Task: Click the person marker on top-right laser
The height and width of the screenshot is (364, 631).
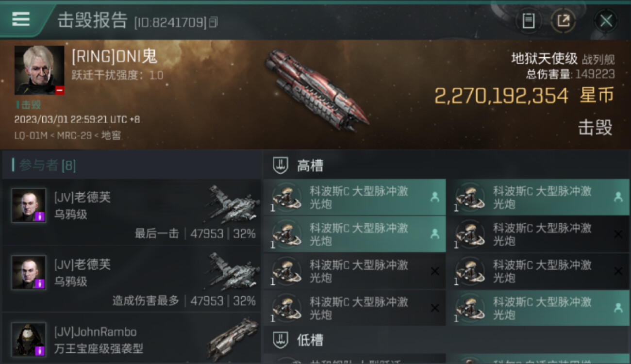Action: tap(618, 197)
